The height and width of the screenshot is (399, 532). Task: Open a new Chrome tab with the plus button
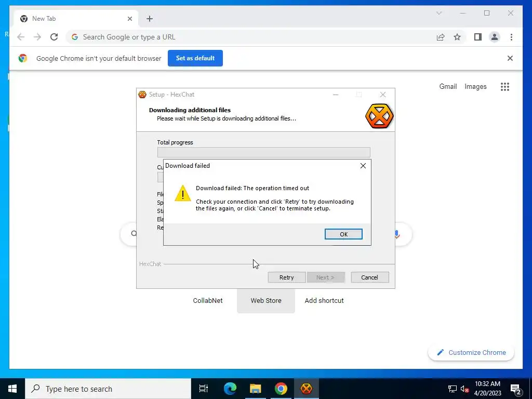click(150, 19)
